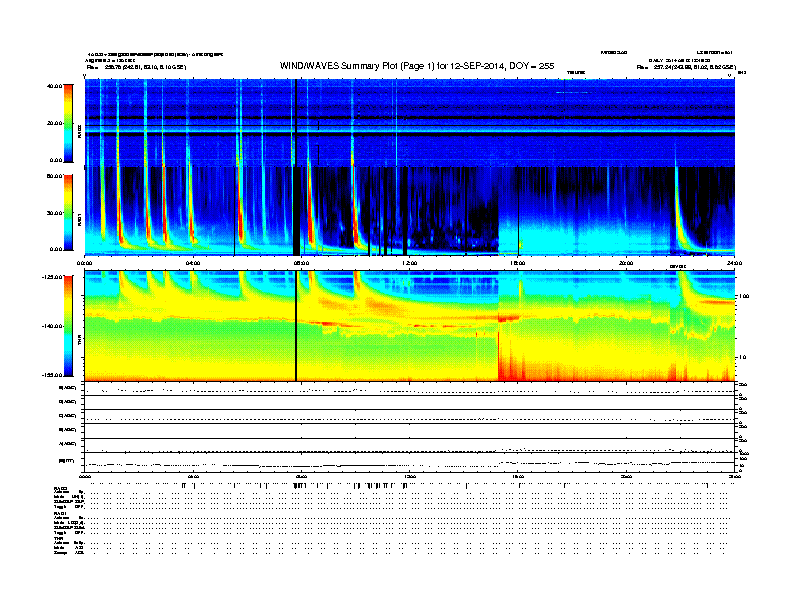The image size is (792, 612).
Task: Click 00:00 tick on the bottom line-plot axis
Action: click(x=84, y=476)
